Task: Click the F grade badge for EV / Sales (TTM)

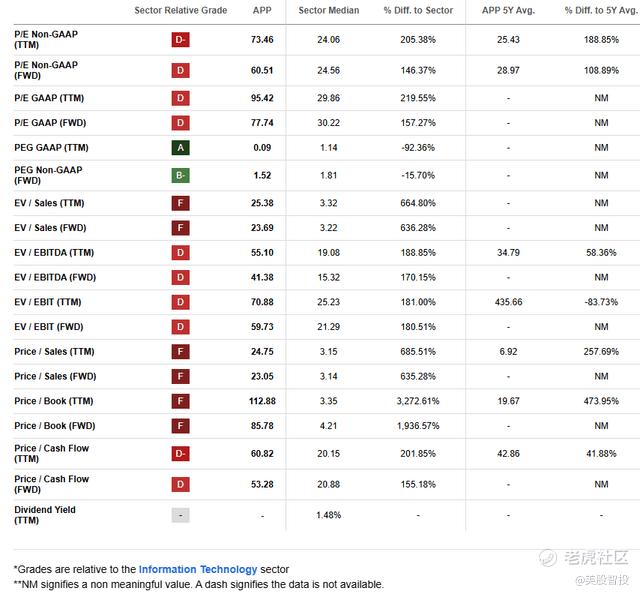Action: [x=180, y=203]
